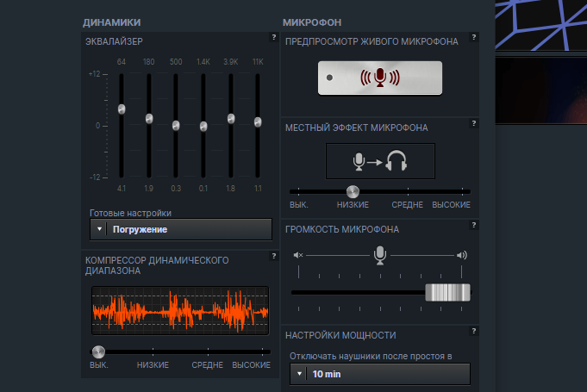Click the 4.1 value under the 64 Hz band
587x392 pixels.
pos(122,188)
